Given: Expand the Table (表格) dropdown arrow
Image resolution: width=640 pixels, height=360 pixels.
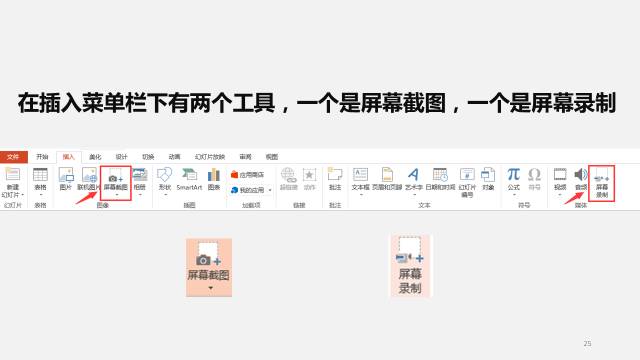Looking at the screenshot, I should point(40,195).
